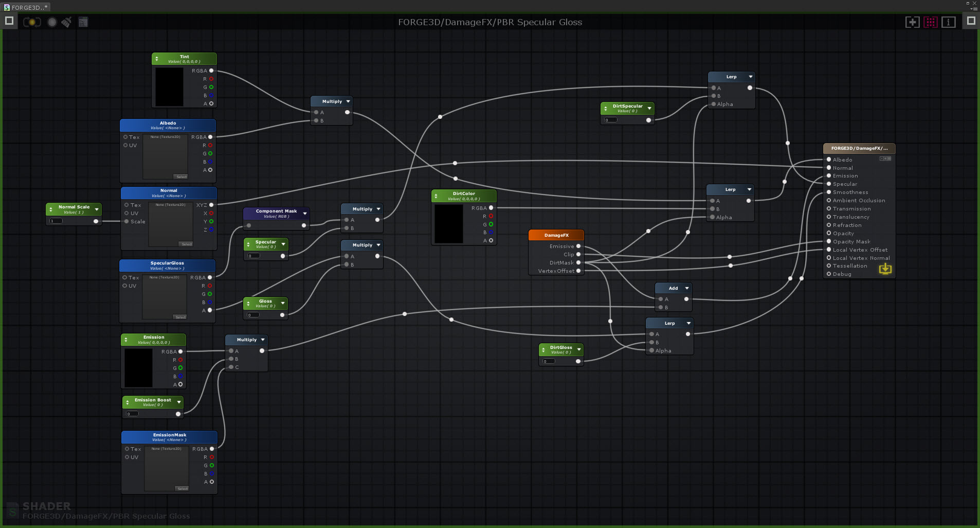Click the arrows icon on DirtSpecular node
This screenshot has height=528, width=980.
click(x=606, y=109)
